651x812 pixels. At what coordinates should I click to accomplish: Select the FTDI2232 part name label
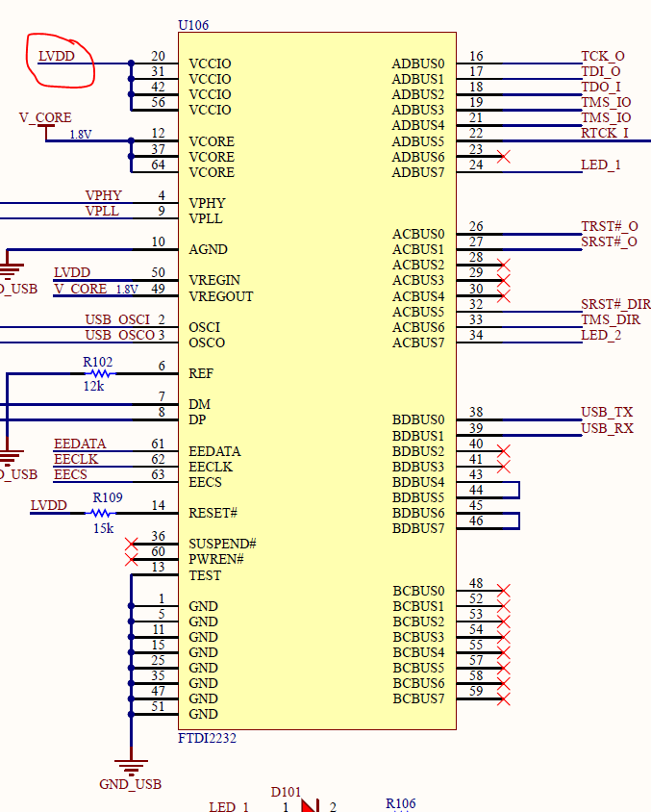[207, 738]
